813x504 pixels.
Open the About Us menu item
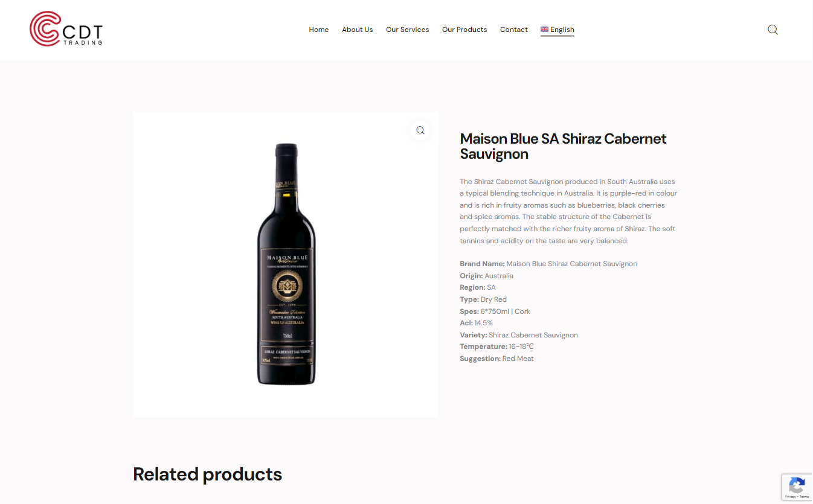pos(358,30)
